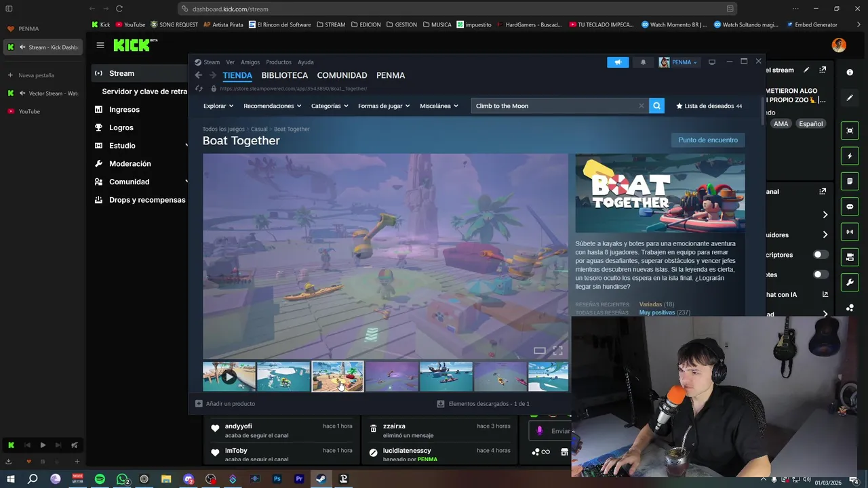Toggle the 'otes' switch in Kick panel
This screenshot has width=868, height=488.
coord(821,274)
